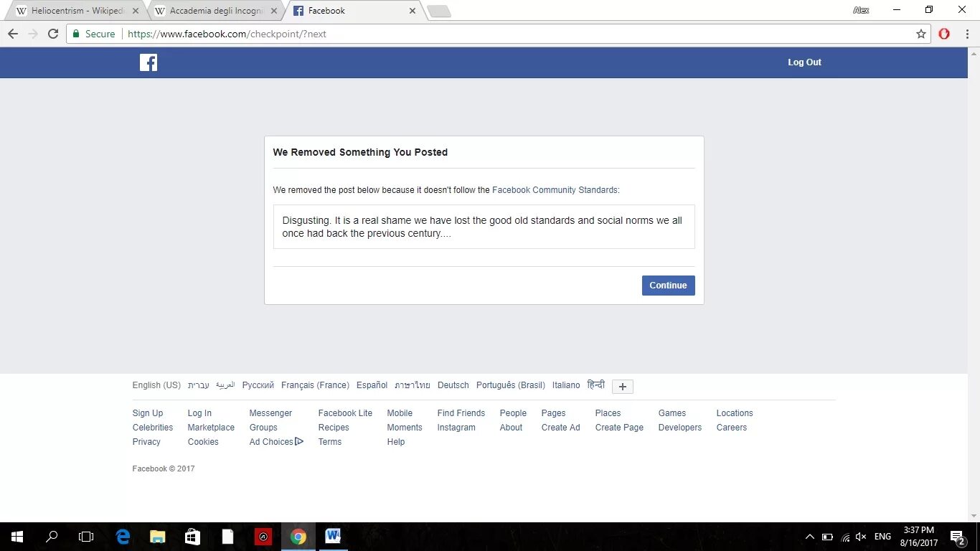Click the Ad Choices footer link

tap(276, 442)
